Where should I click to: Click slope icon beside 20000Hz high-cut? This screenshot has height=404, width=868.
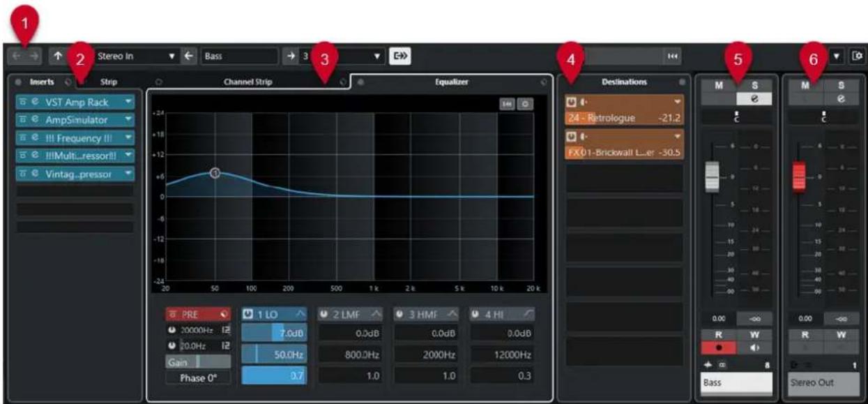click(225, 329)
